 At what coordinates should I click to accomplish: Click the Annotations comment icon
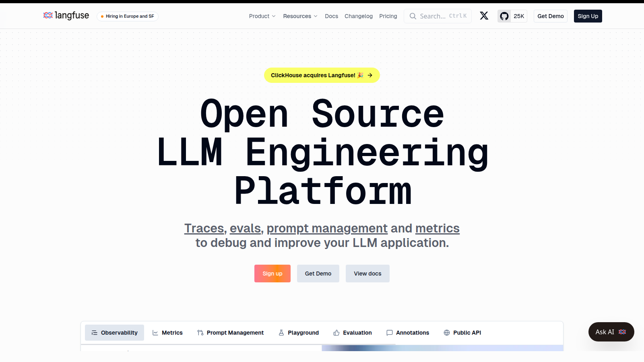[390, 333]
